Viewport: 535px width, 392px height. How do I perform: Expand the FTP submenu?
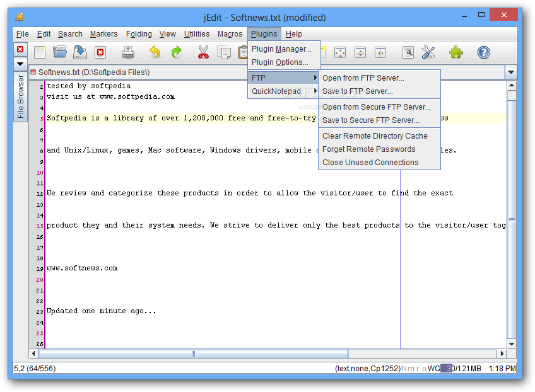tap(283, 78)
